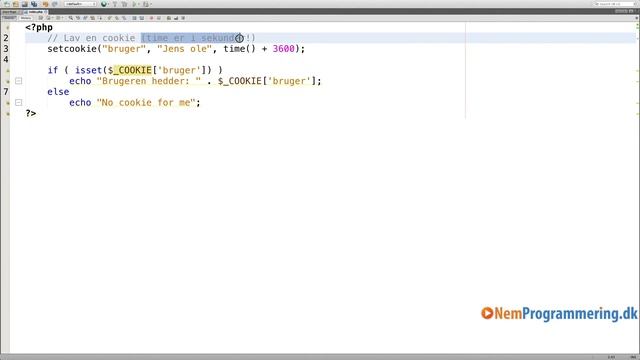The image size is (640, 360).
Task: Click Previous Bookmark editor icon
Action: [x=109, y=18]
